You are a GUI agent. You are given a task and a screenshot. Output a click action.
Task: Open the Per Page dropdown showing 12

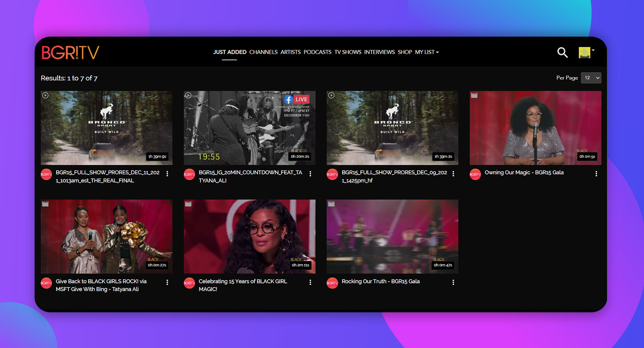coord(591,78)
